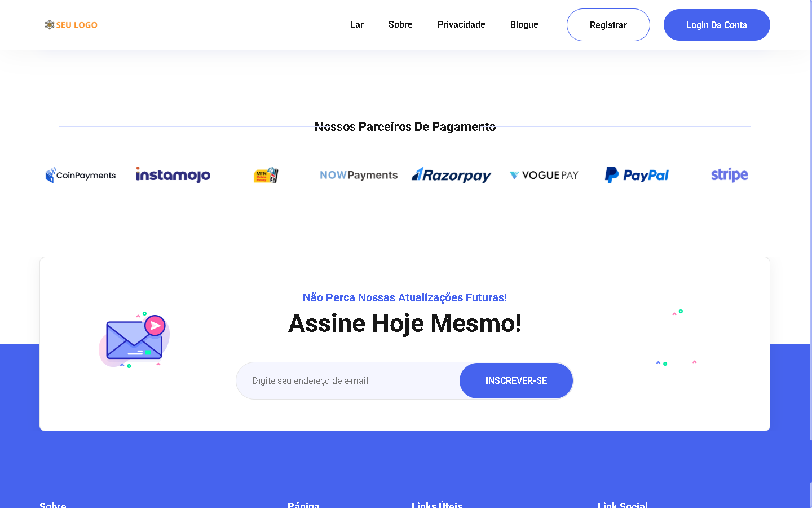Open the PayPal logo

coord(637,175)
